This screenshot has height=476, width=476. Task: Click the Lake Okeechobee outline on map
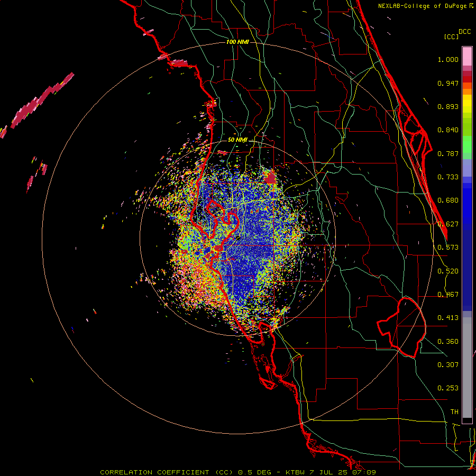coord(401,327)
